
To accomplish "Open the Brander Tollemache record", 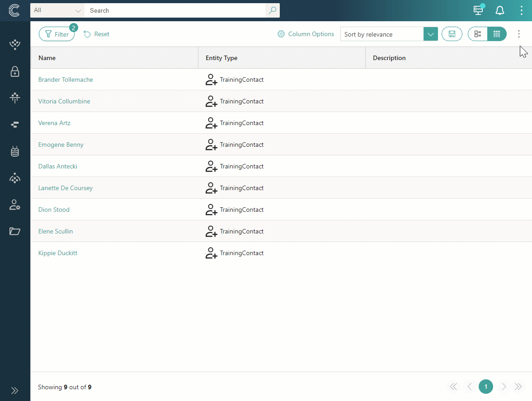I will (66, 79).
